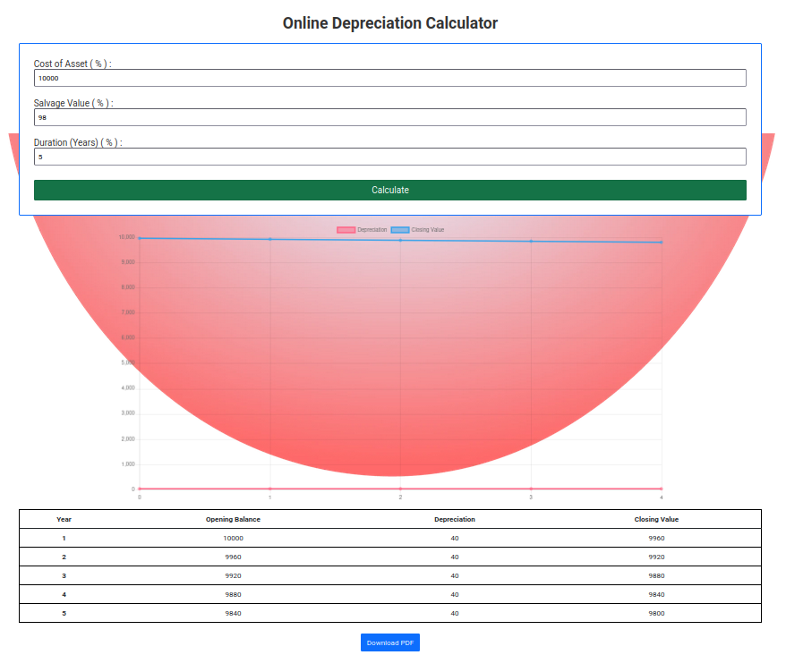Select the closing value 9800 cell
Screen dimensions: 786x672
656,613
